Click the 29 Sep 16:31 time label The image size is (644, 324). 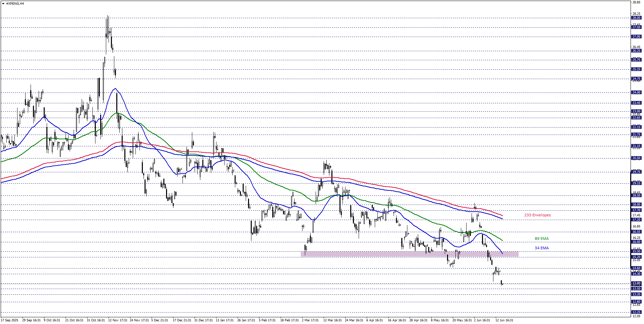tap(31, 320)
